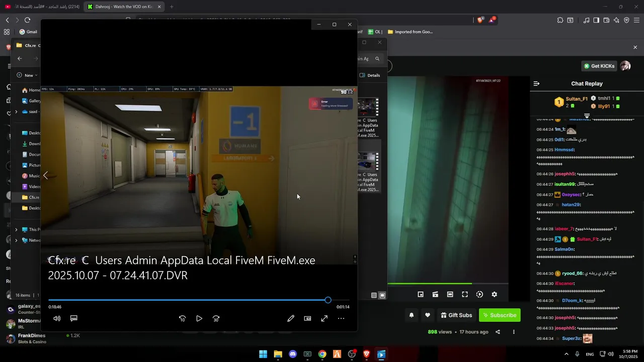The width and height of the screenshot is (644, 362).
Task: Open Home in File Explorer sidebar
Action: pyautogui.click(x=31, y=90)
